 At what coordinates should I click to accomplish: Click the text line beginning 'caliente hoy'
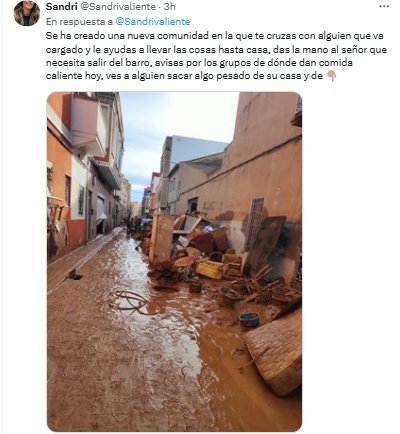(x=184, y=76)
